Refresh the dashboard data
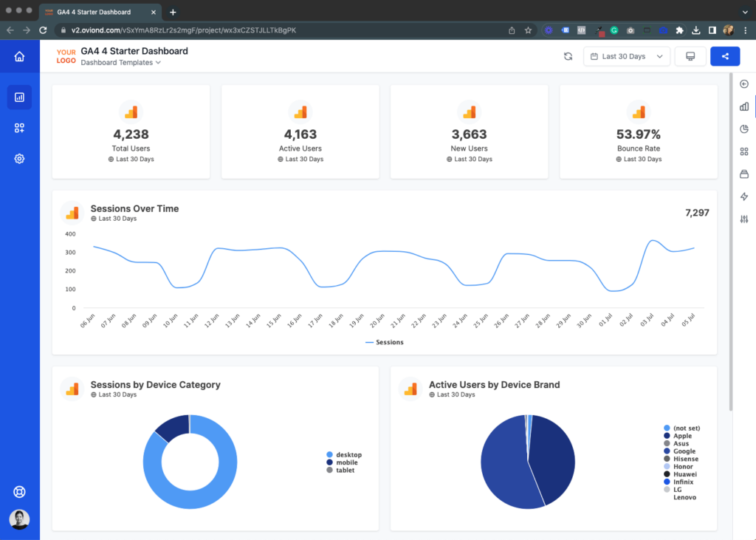Viewport: 756px width, 540px height. pos(568,56)
